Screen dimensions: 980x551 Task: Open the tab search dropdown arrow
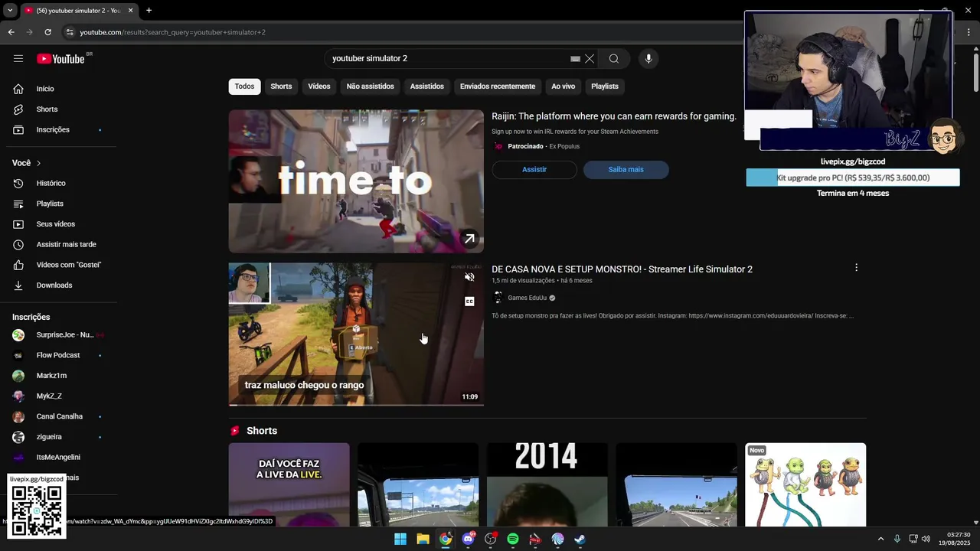click(9, 10)
